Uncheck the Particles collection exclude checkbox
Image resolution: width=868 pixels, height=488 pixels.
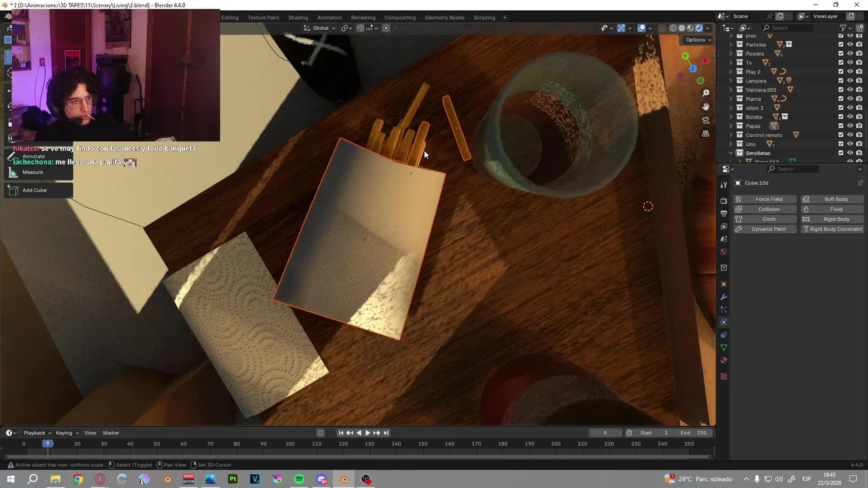tap(841, 45)
